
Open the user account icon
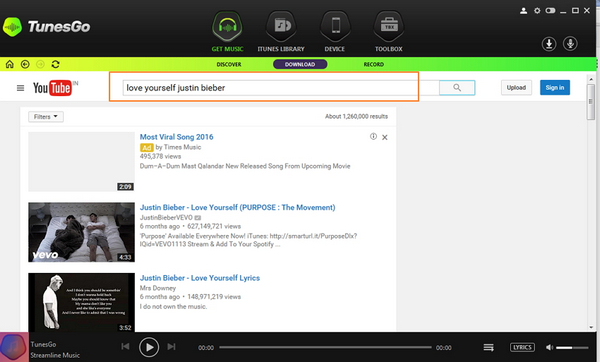pos(523,11)
